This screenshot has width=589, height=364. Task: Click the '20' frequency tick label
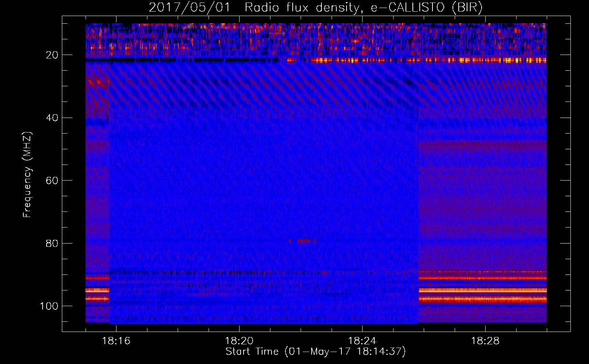[x=52, y=55]
